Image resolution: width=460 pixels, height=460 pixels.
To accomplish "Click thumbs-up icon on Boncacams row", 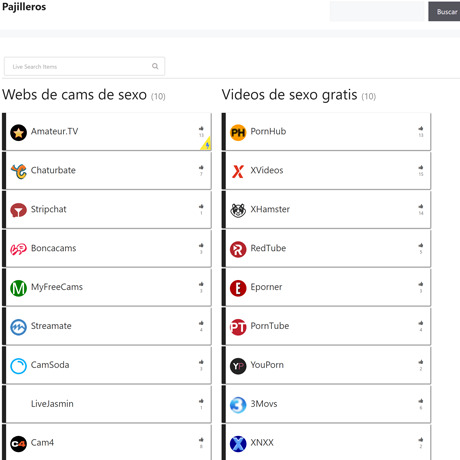I will coord(201,245).
